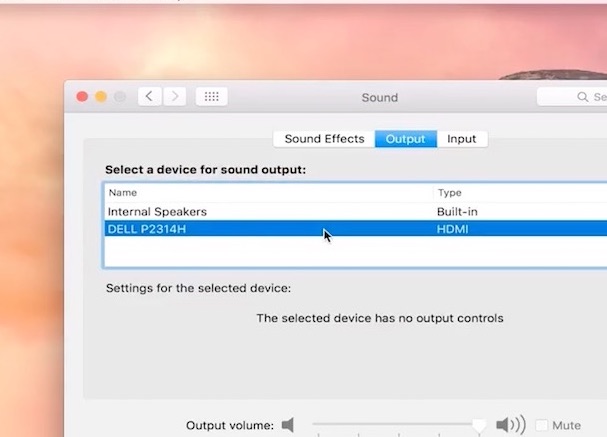Click the Name column header
The height and width of the screenshot is (437, 607).
[x=123, y=193]
